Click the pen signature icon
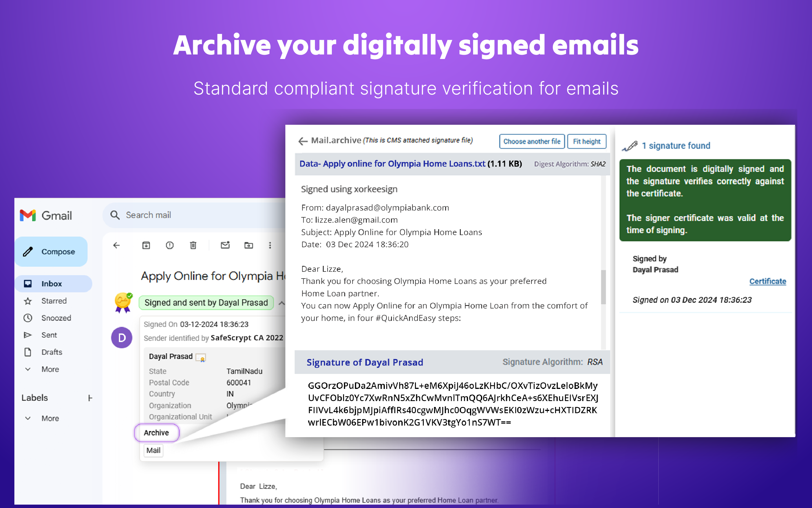 click(630, 146)
